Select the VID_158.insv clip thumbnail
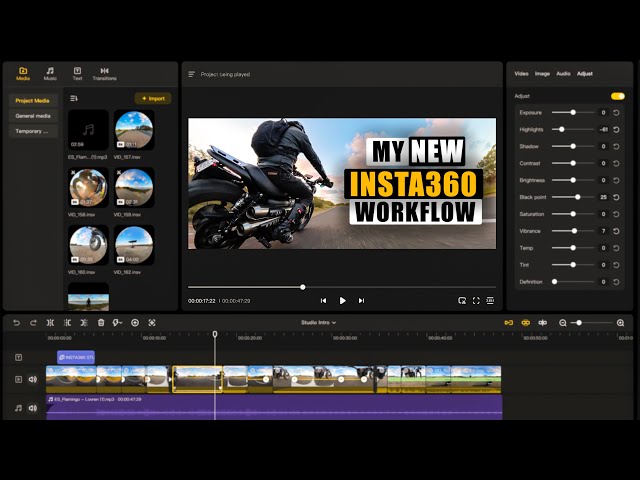The image size is (640, 480). (x=88, y=187)
